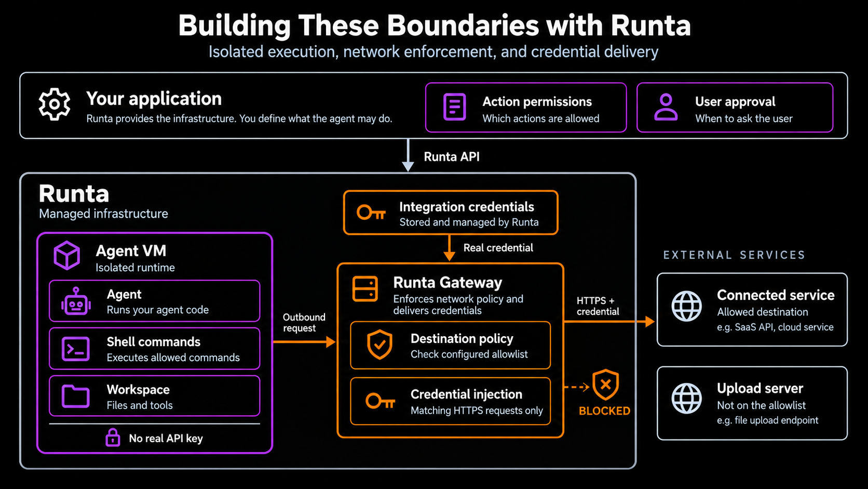Image resolution: width=868 pixels, height=489 pixels.
Task: Click the Action permissions document icon
Action: [x=454, y=107]
